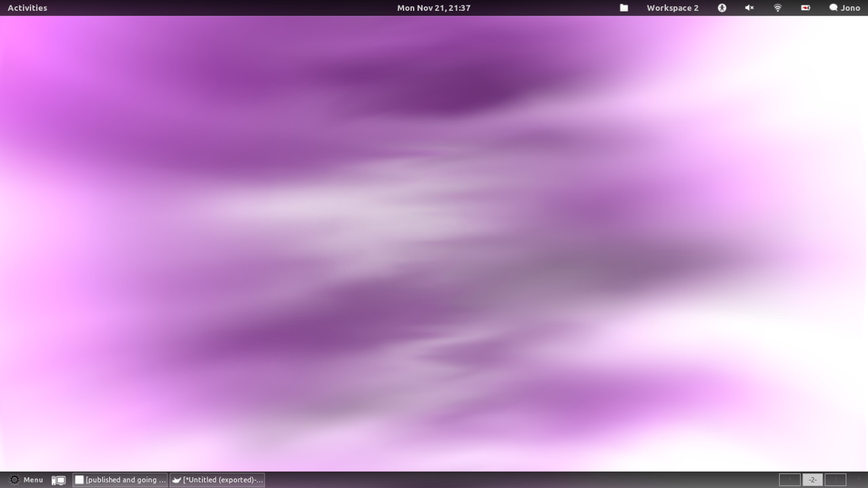Switch to the '[*Untitled (exported)-...' window
The height and width of the screenshot is (488, 868).
217,480
